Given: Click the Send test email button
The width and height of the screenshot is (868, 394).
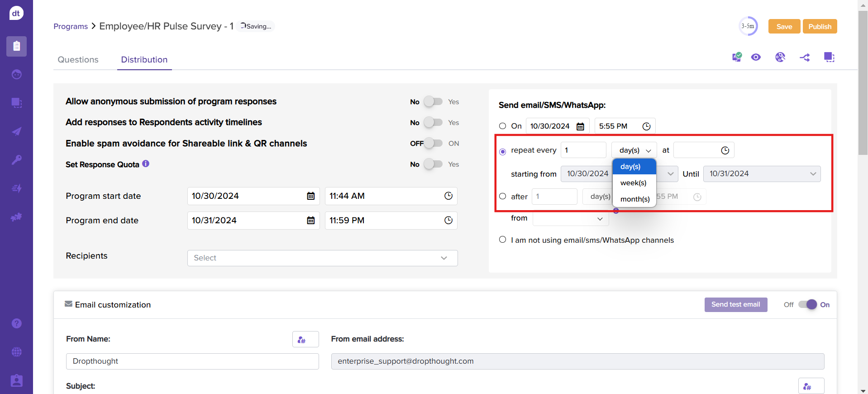Looking at the screenshot, I should coord(735,305).
